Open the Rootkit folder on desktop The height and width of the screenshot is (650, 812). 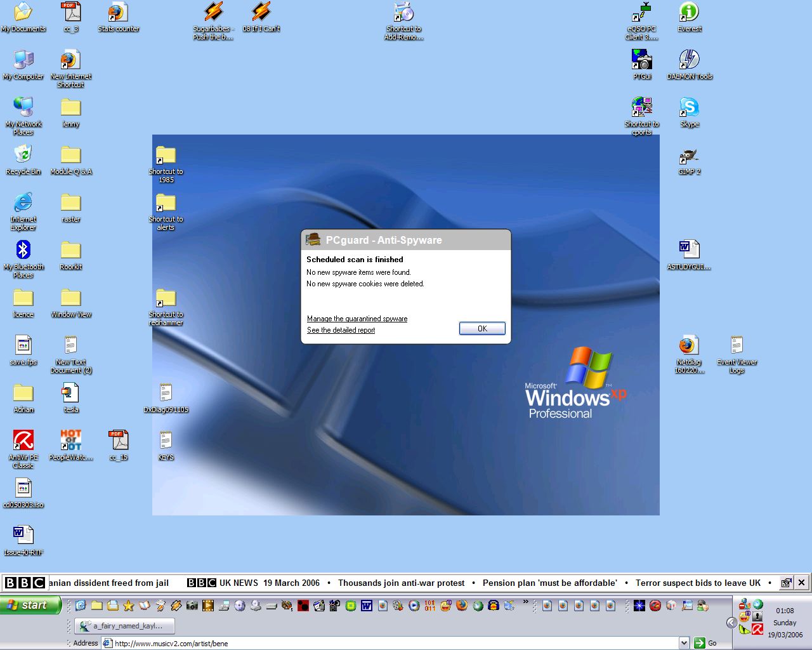click(71, 256)
